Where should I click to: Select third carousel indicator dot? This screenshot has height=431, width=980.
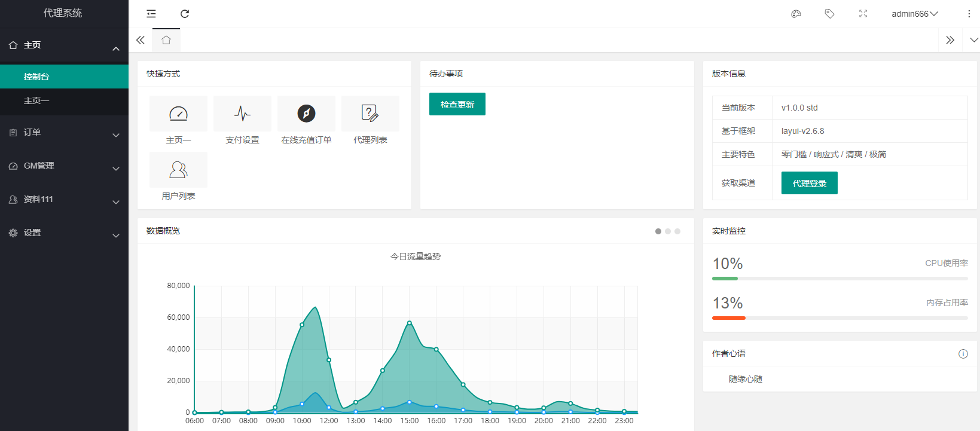point(677,231)
